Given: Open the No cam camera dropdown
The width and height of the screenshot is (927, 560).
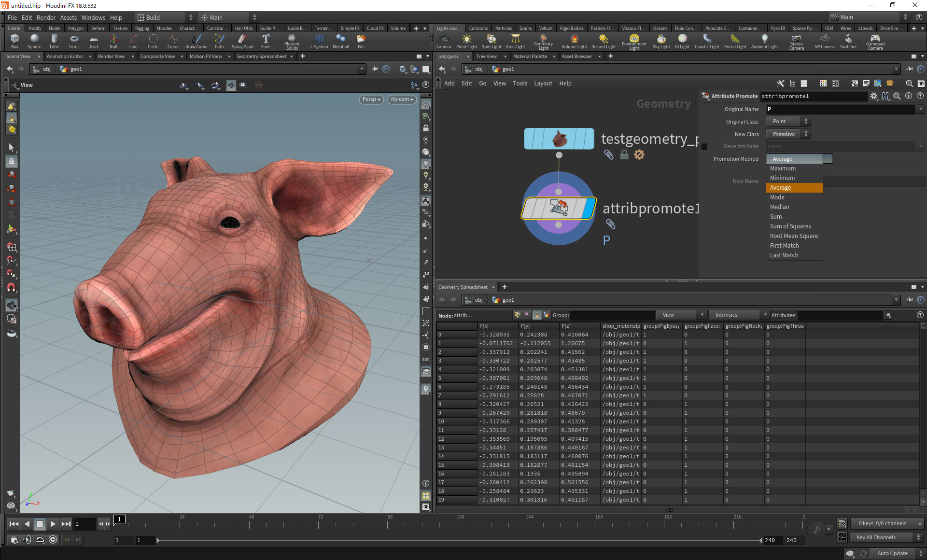Looking at the screenshot, I should (402, 99).
